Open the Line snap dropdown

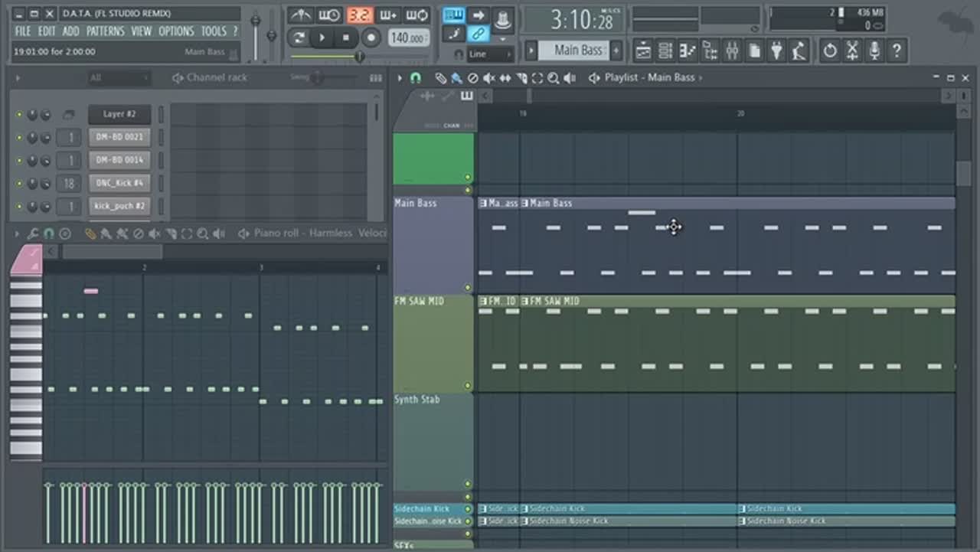pos(489,54)
